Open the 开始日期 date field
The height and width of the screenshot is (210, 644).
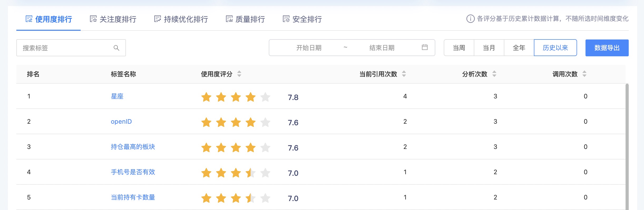coord(309,48)
